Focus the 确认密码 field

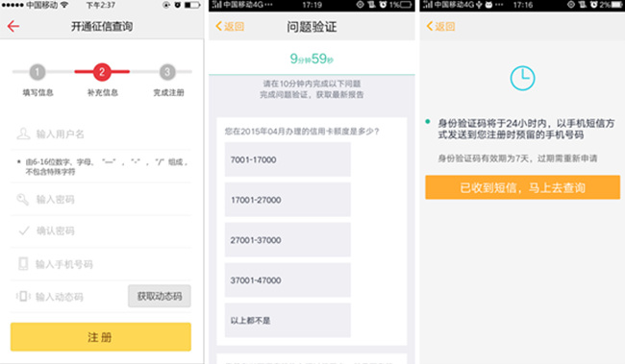(101, 231)
